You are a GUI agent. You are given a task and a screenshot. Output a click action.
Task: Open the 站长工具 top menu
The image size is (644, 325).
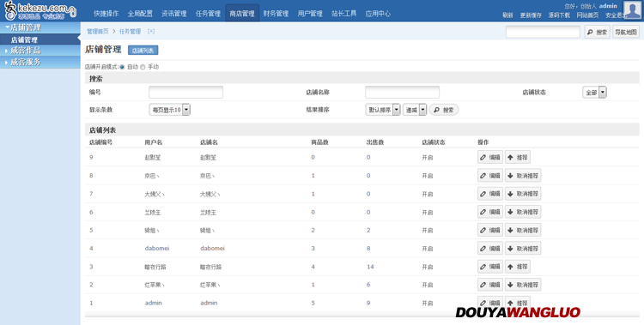coord(344,14)
